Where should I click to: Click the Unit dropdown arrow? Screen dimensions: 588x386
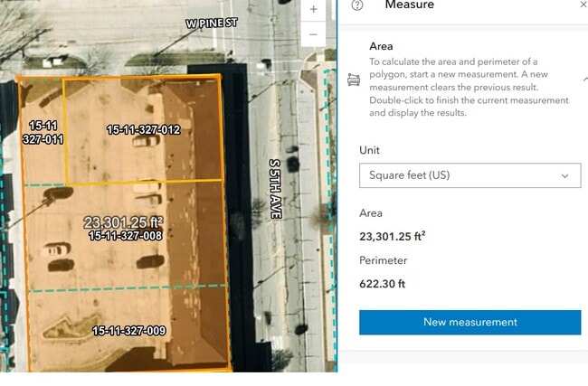click(x=565, y=175)
